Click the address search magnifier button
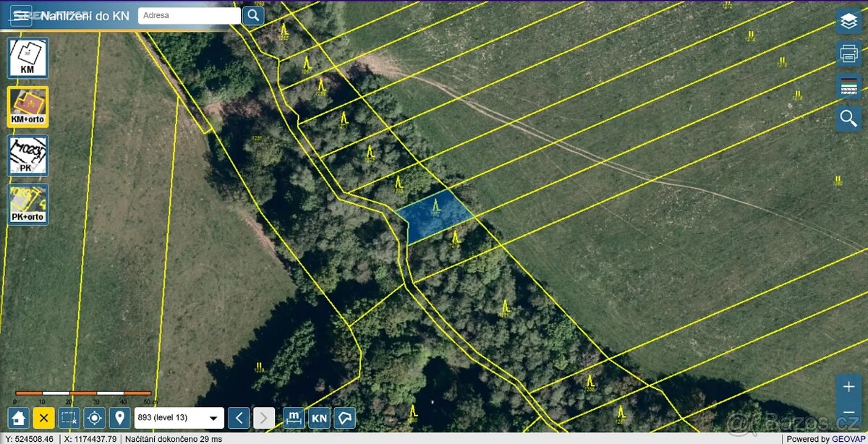This screenshot has height=444, width=868. point(253,15)
